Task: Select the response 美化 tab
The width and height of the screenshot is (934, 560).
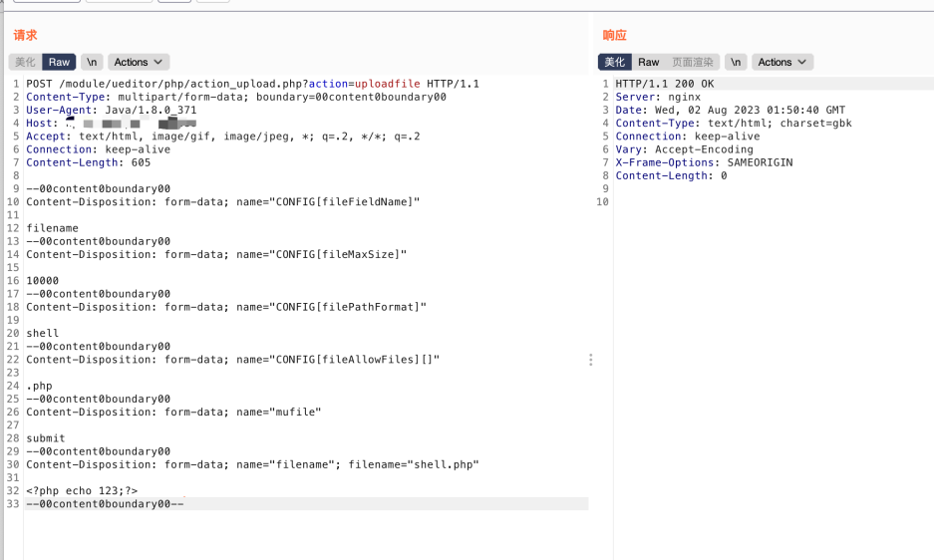Action: [615, 62]
